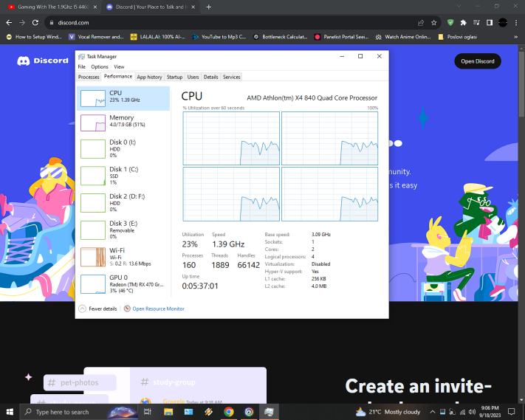Screen dimensions: 525x420
Task: Select Disk 0 (I:) performance item
Action: 123,148
